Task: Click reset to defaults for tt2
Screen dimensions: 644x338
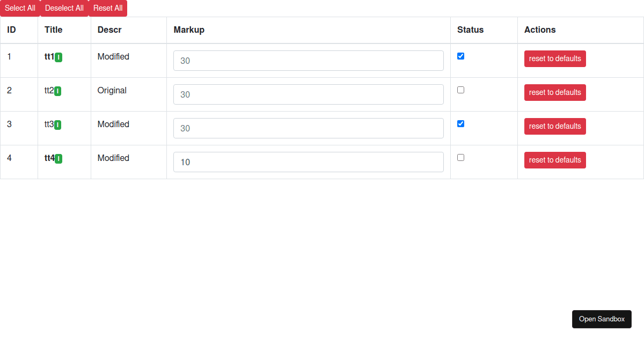Action: click(555, 92)
